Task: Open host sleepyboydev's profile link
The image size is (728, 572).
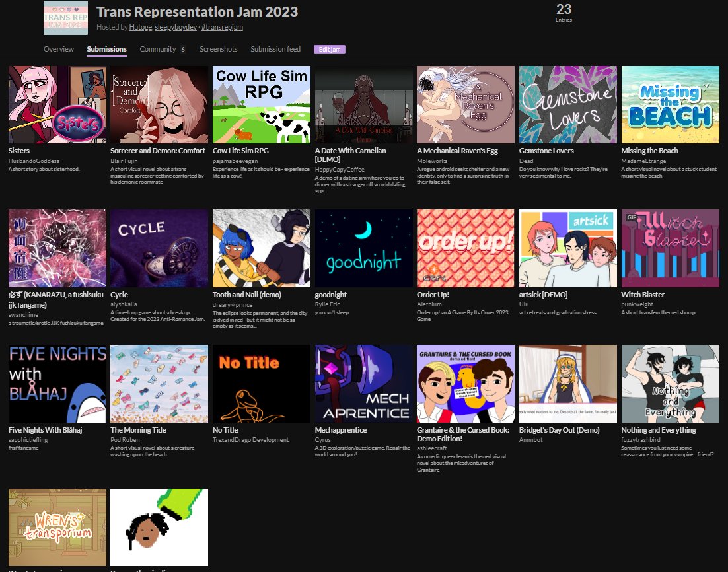Action: coord(176,27)
